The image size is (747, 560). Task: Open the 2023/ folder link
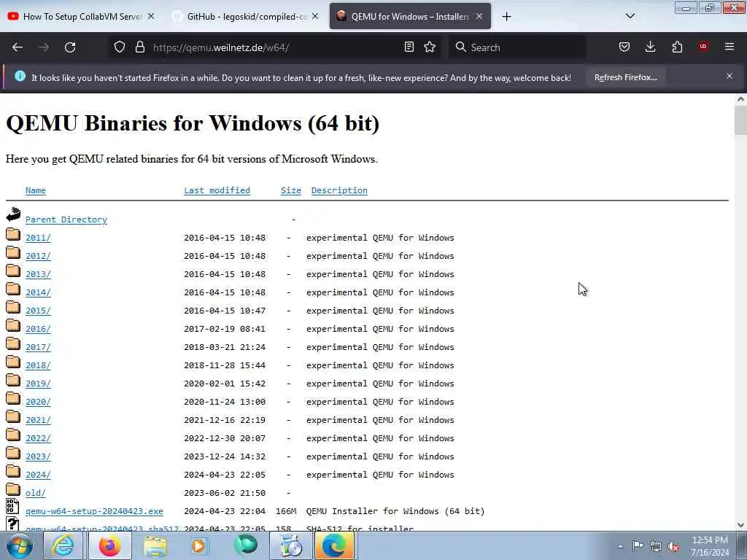[x=38, y=456]
